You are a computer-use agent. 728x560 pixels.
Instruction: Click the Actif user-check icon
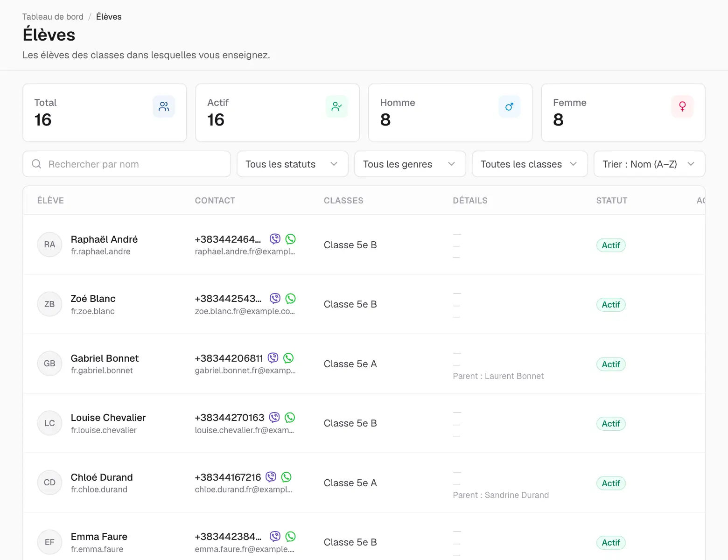click(x=336, y=106)
